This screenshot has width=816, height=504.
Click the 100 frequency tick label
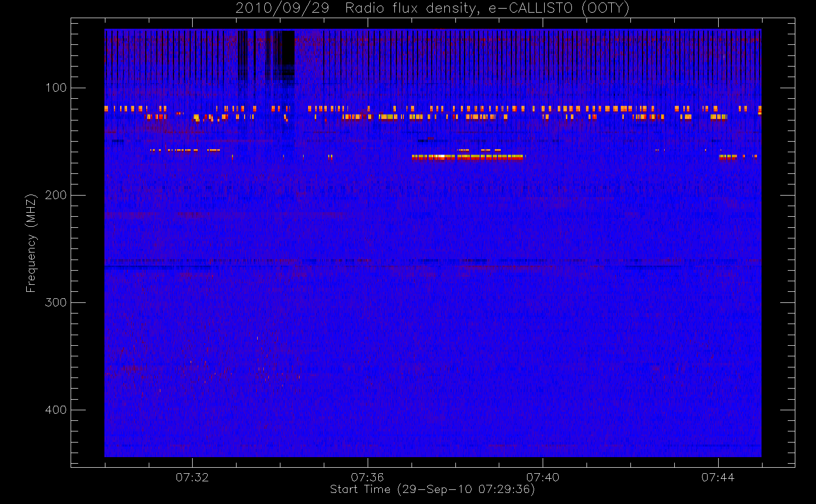(x=56, y=88)
